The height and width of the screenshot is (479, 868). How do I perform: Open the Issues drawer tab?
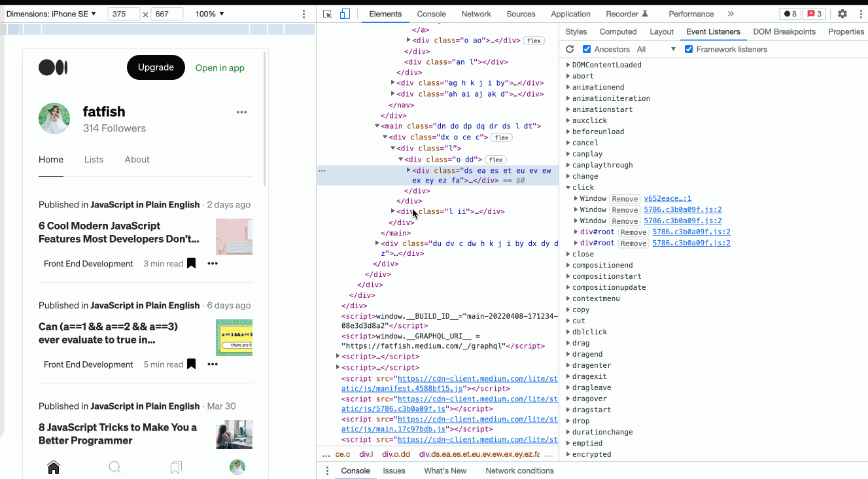[x=394, y=470]
